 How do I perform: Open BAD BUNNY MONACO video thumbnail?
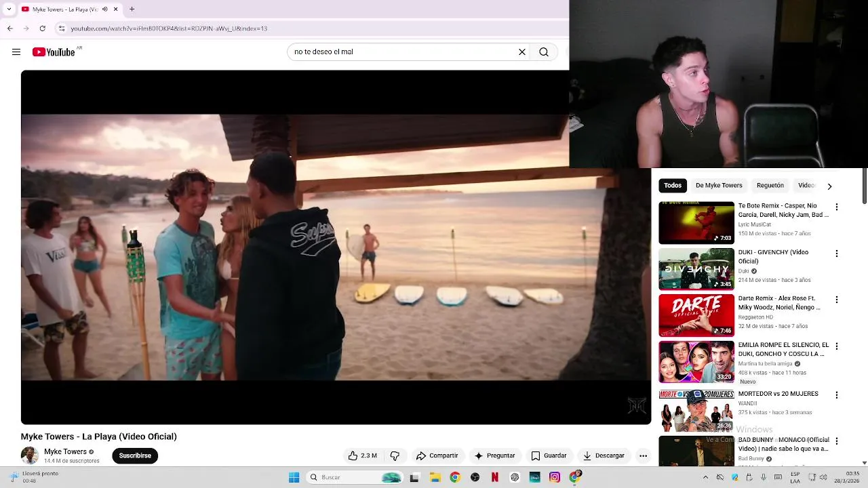696,451
